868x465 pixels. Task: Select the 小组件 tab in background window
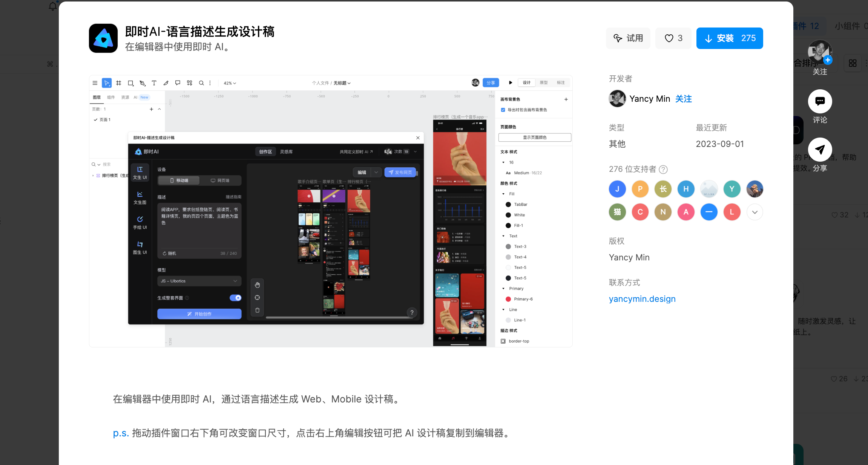[x=851, y=26]
